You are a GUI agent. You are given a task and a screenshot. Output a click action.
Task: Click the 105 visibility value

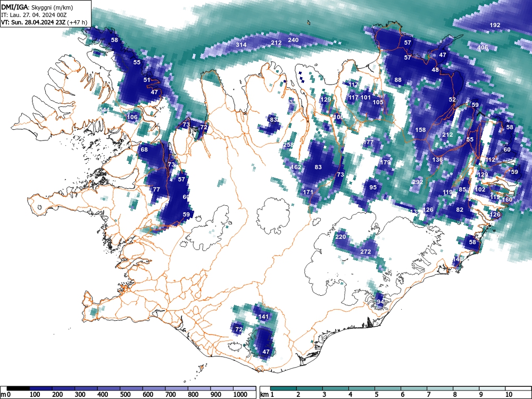pyautogui.click(x=378, y=102)
